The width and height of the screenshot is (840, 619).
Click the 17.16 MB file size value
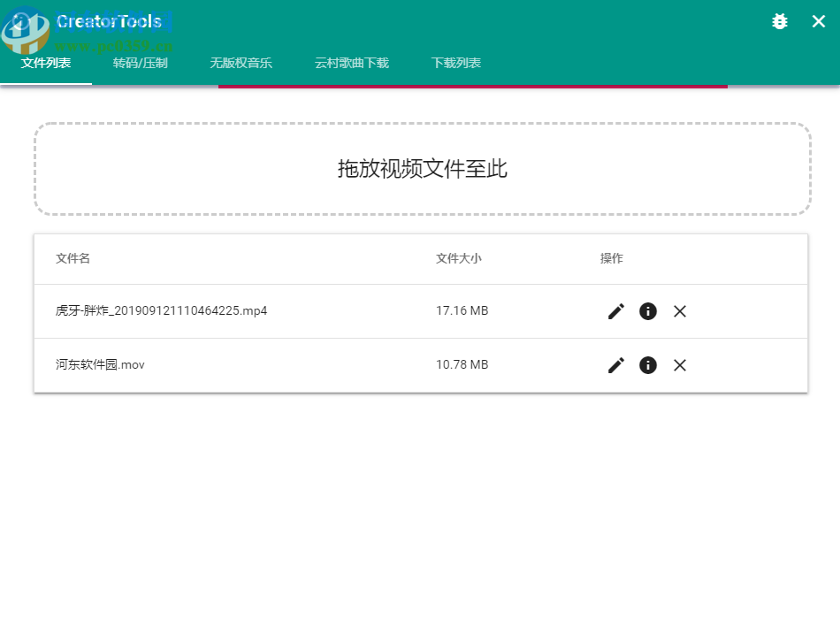tap(461, 310)
